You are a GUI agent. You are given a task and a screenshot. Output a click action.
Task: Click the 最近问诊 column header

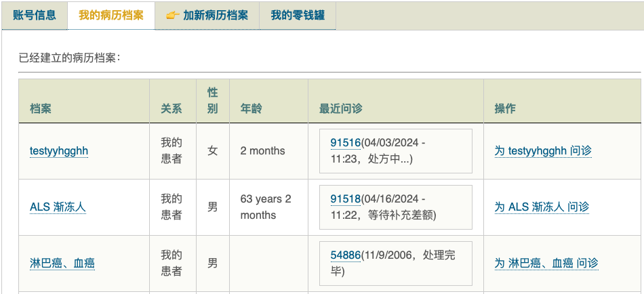click(x=341, y=108)
